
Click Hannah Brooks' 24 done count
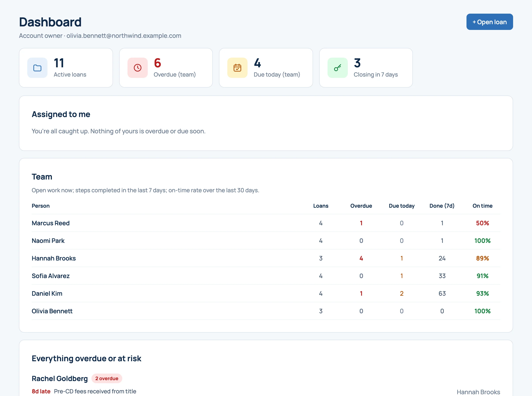point(442,258)
